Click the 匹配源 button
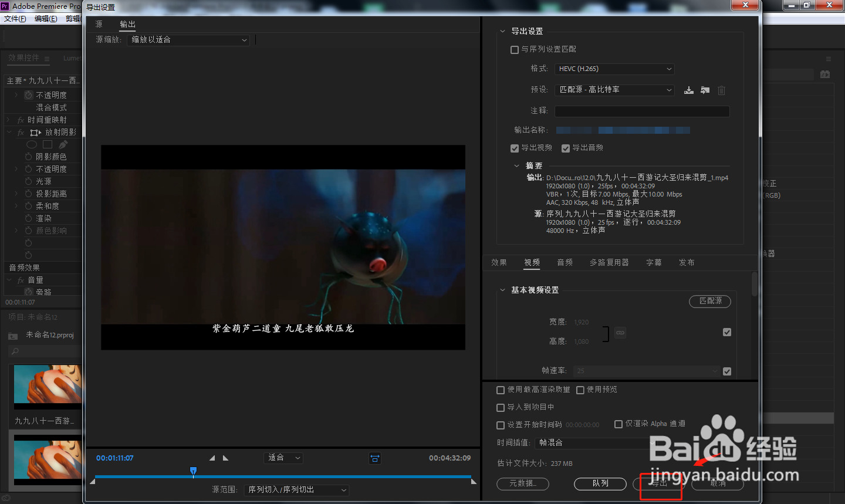The height and width of the screenshot is (504, 845). (710, 301)
